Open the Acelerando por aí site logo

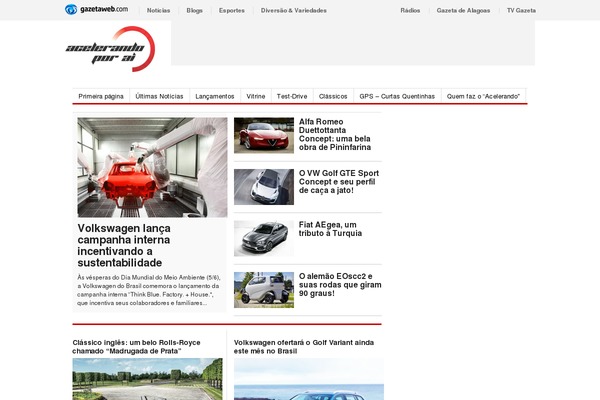click(x=110, y=49)
